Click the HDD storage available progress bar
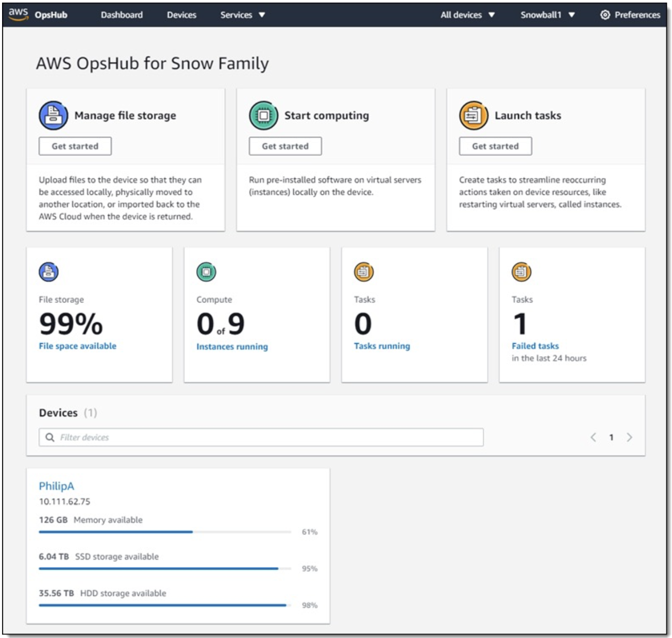This screenshot has width=672, height=638. point(165,605)
